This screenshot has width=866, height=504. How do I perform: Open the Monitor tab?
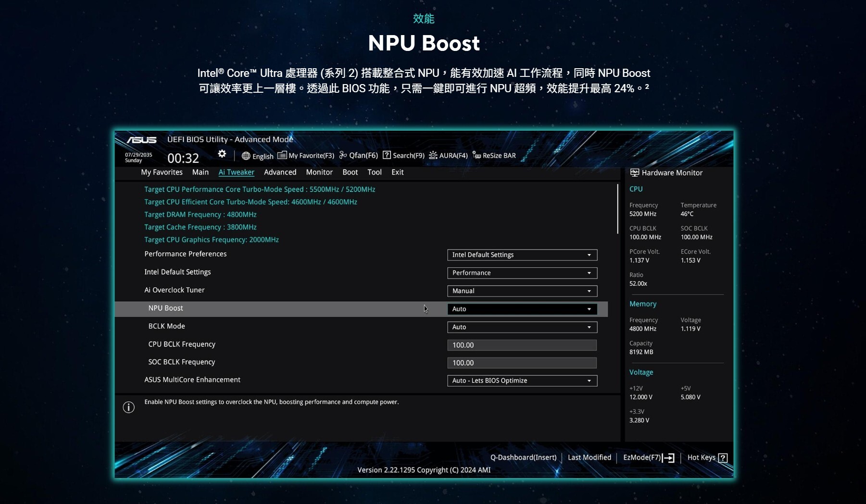point(319,172)
